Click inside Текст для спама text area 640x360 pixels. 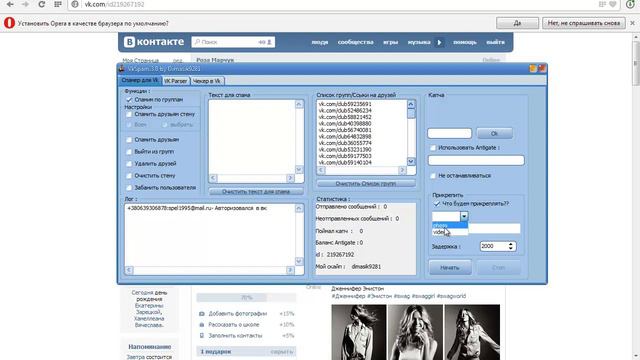[x=252, y=137]
